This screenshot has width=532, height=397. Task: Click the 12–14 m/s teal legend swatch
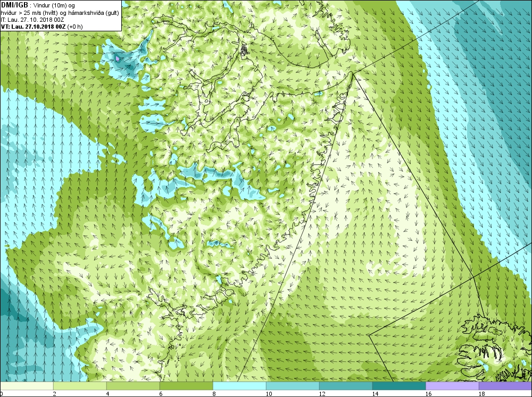(346, 386)
